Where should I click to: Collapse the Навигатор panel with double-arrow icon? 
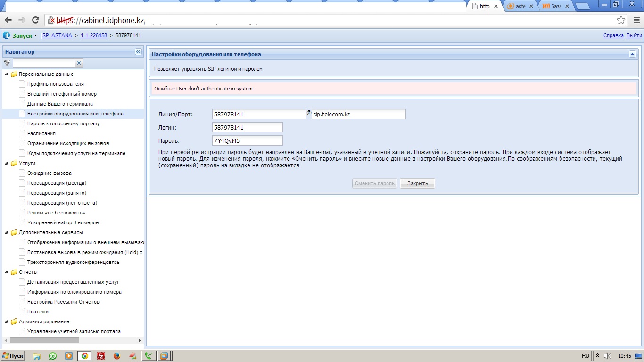pos(138,52)
